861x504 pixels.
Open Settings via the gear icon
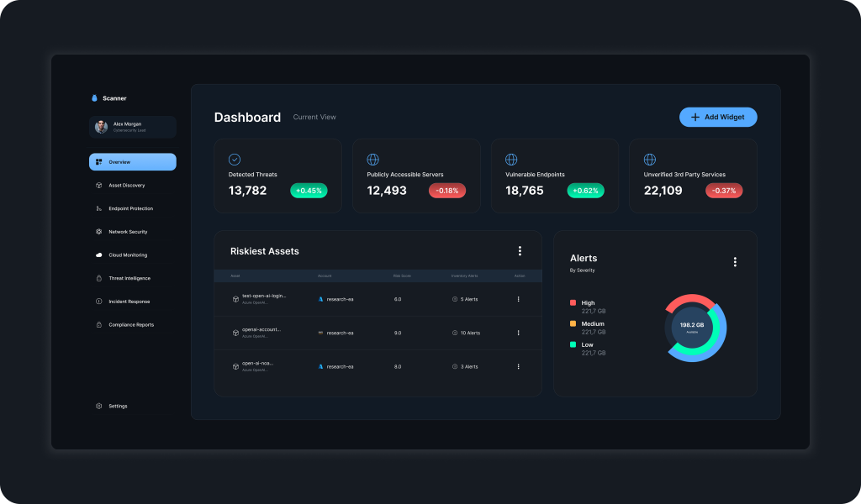(x=98, y=407)
